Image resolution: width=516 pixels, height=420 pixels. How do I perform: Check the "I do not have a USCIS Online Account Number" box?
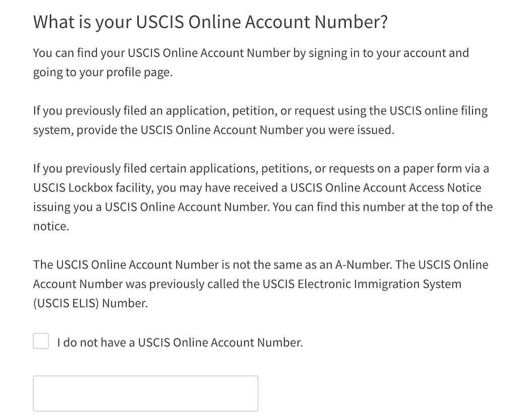click(x=40, y=341)
